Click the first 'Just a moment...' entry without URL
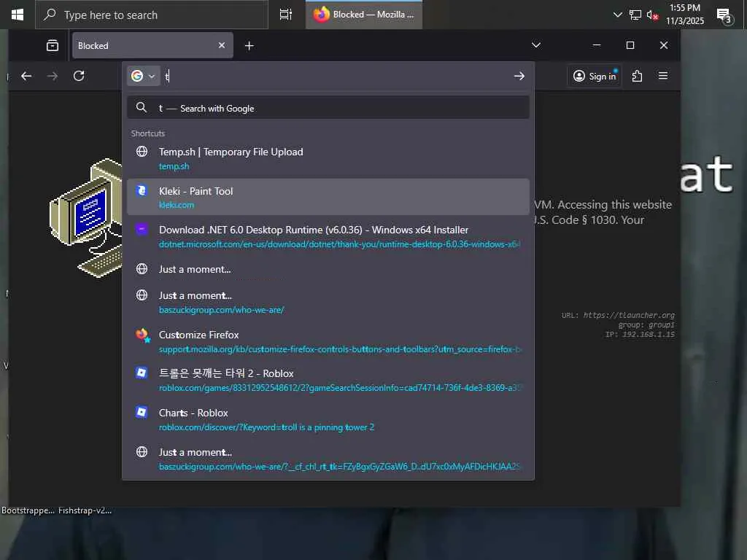This screenshot has width=747, height=560. pos(328,269)
